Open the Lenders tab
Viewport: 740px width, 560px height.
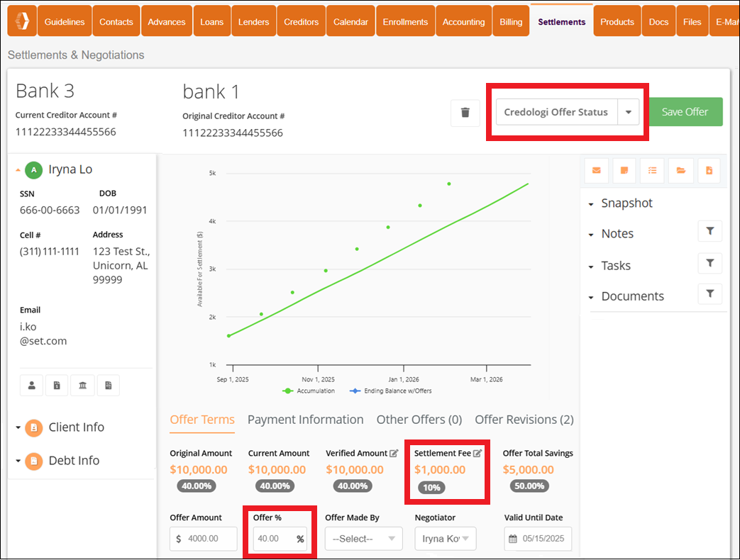(253, 21)
